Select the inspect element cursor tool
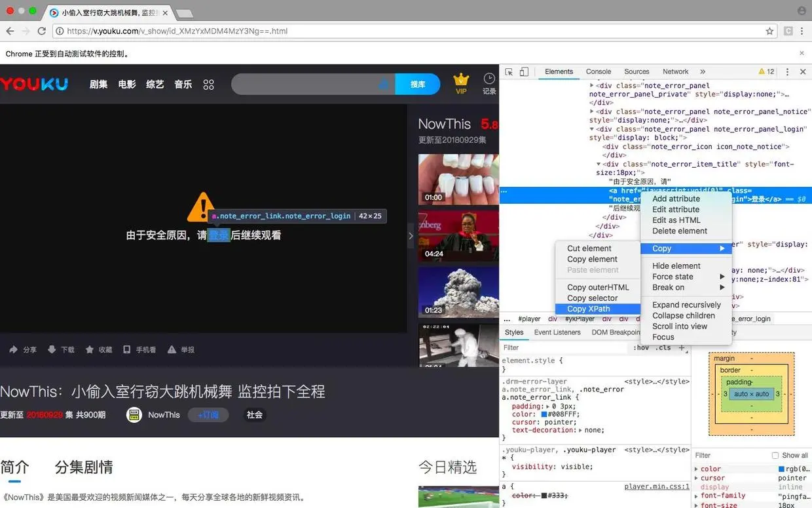This screenshot has height=508, width=812. point(507,71)
